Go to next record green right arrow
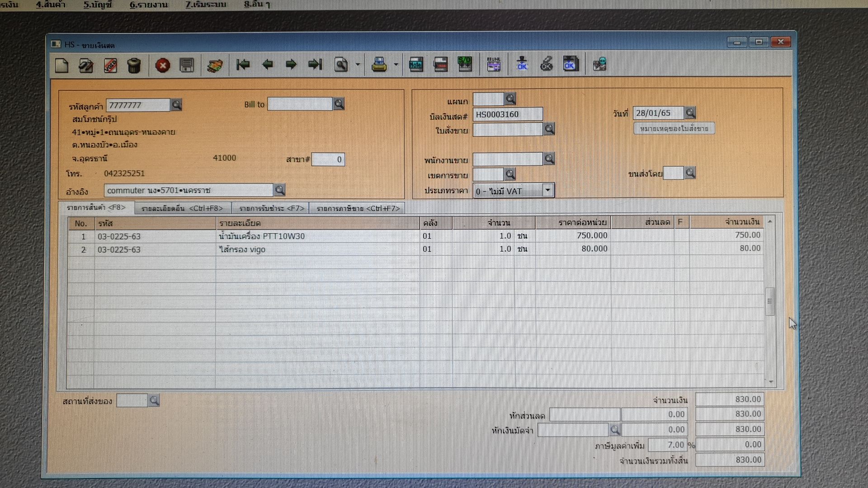The image size is (868, 488). coord(291,65)
